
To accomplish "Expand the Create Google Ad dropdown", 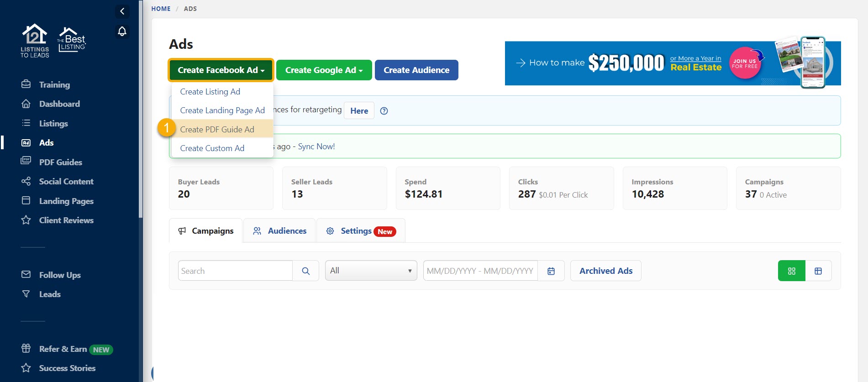I will click(324, 70).
